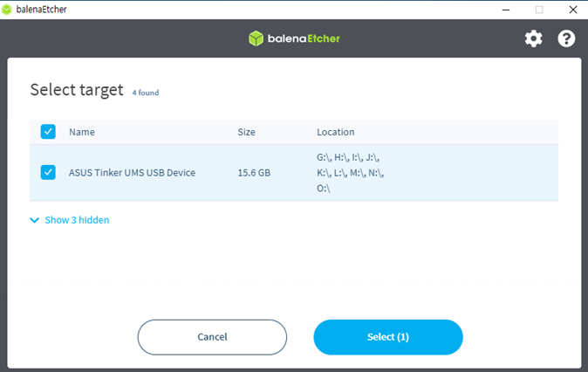Image resolution: width=588 pixels, height=372 pixels.
Task: Click the Cancel button
Action: point(212,337)
